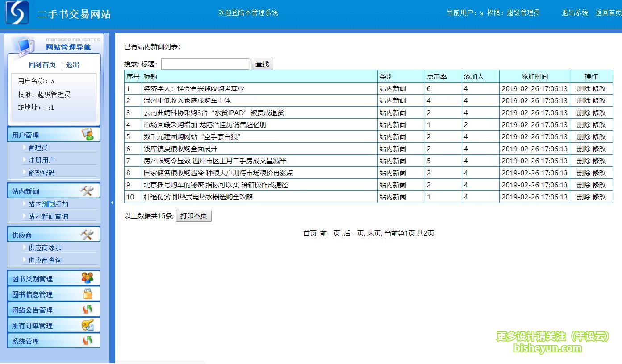Go to 首页 in pagination
Screen dimensions: 622x364
coord(310,233)
